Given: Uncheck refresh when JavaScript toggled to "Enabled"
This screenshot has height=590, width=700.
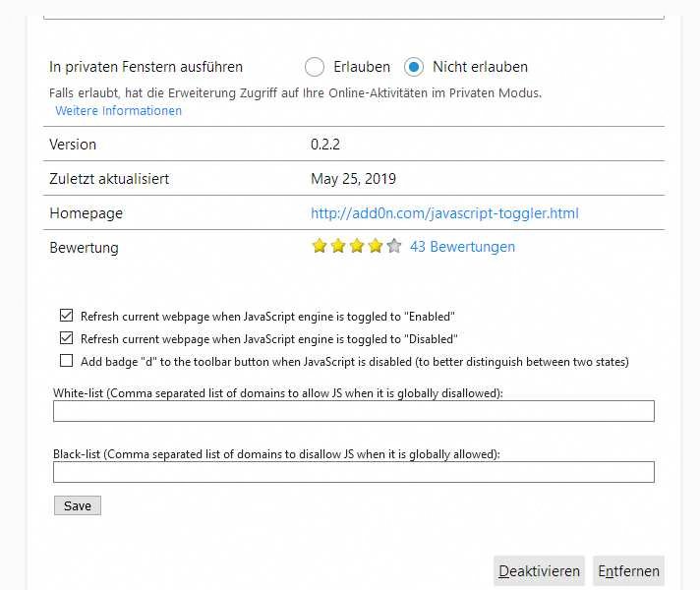Looking at the screenshot, I should point(66,317).
